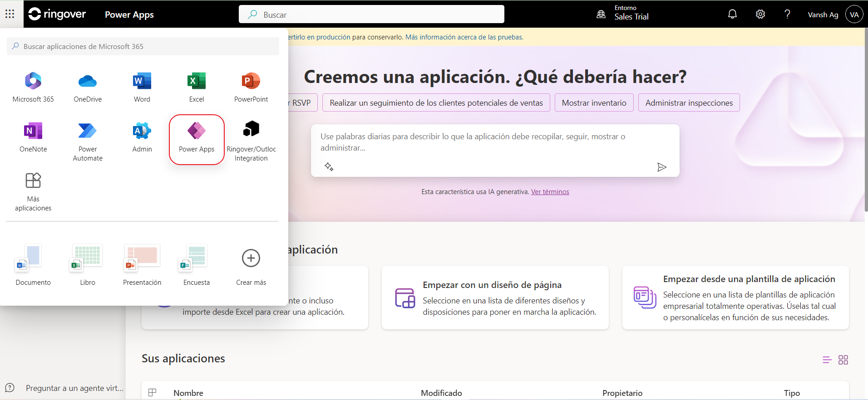Launch OneDrive from the app panel

point(88,87)
